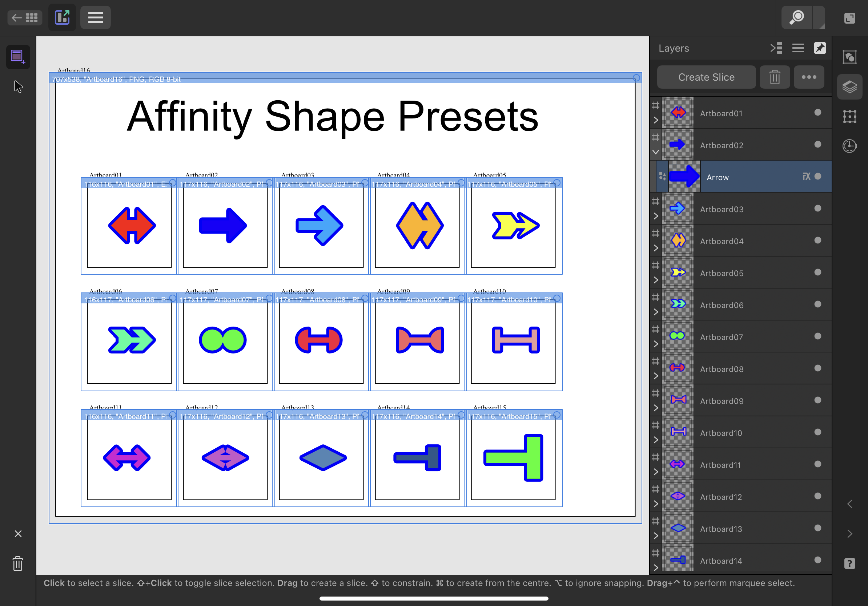The height and width of the screenshot is (606, 868).
Task: Click the undo left chevron
Action: (849, 504)
